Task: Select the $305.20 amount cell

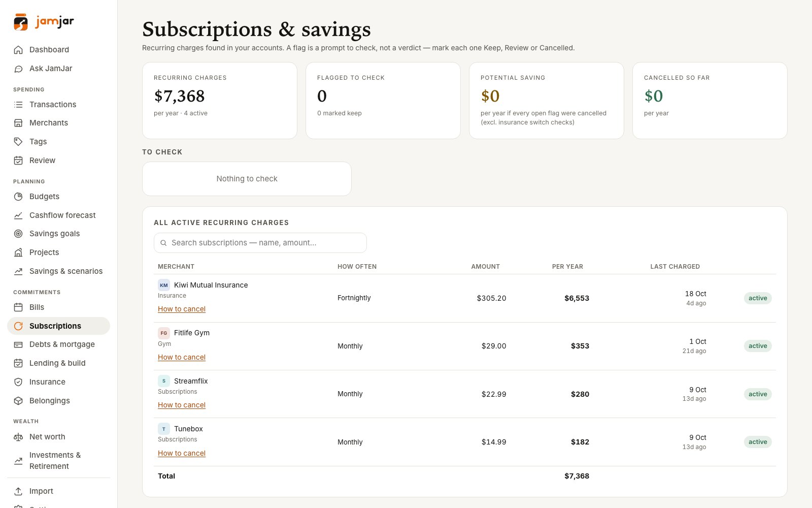Action: (491, 298)
